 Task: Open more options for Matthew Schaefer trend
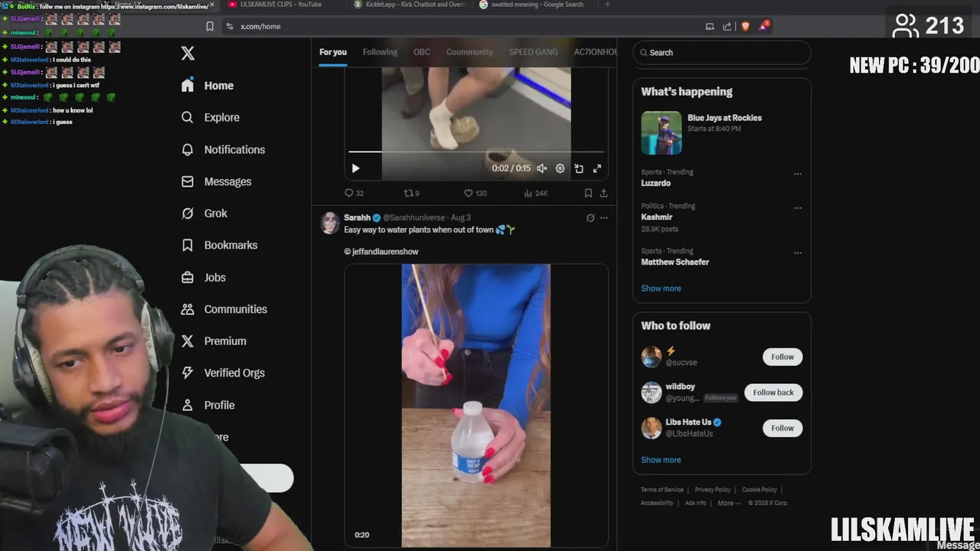(x=798, y=253)
